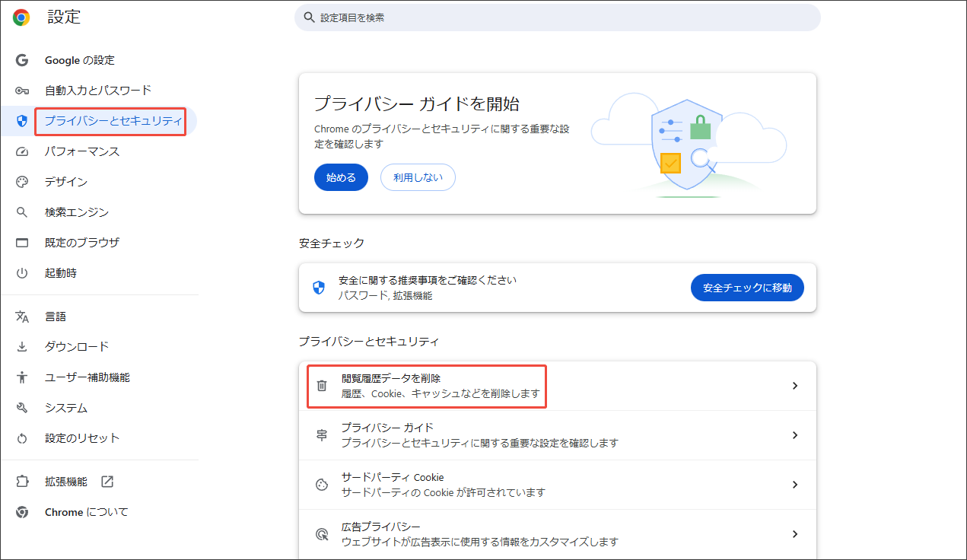Image resolution: width=967 pixels, height=560 pixels.
Task: Click the power icon for 起動時
Action: click(x=21, y=273)
